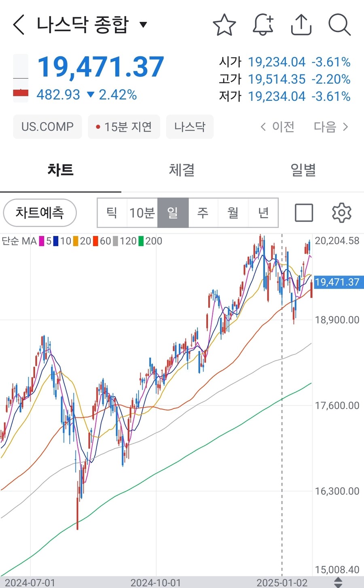The width and height of the screenshot is (364, 588).
Task: Go back using the left arrow
Action: coord(18,24)
